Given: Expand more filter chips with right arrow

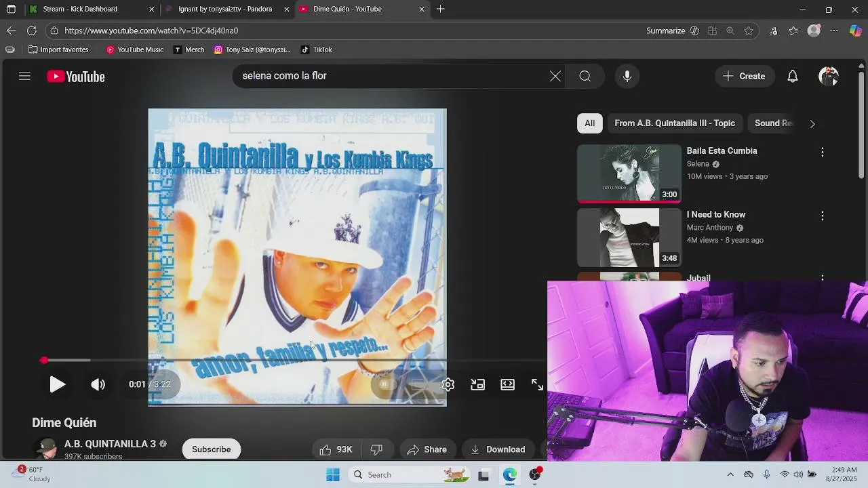Looking at the screenshot, I should [812, 123].
